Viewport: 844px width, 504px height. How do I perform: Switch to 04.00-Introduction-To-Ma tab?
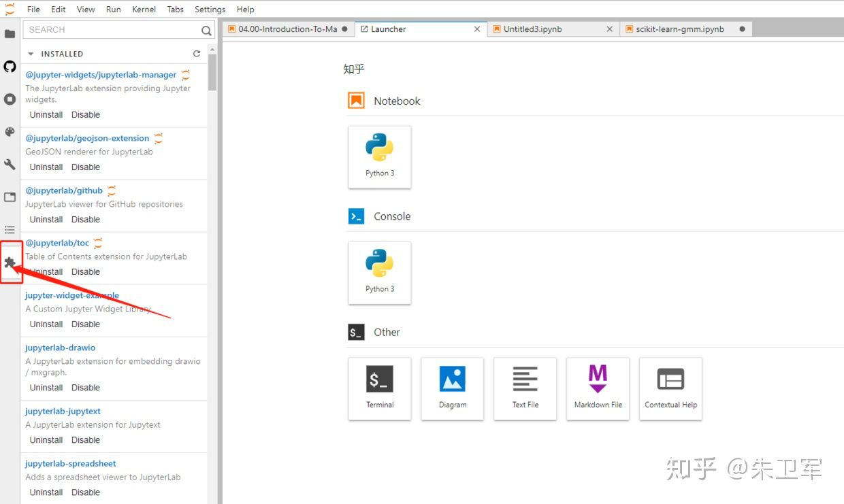click(x=289, y=29)
